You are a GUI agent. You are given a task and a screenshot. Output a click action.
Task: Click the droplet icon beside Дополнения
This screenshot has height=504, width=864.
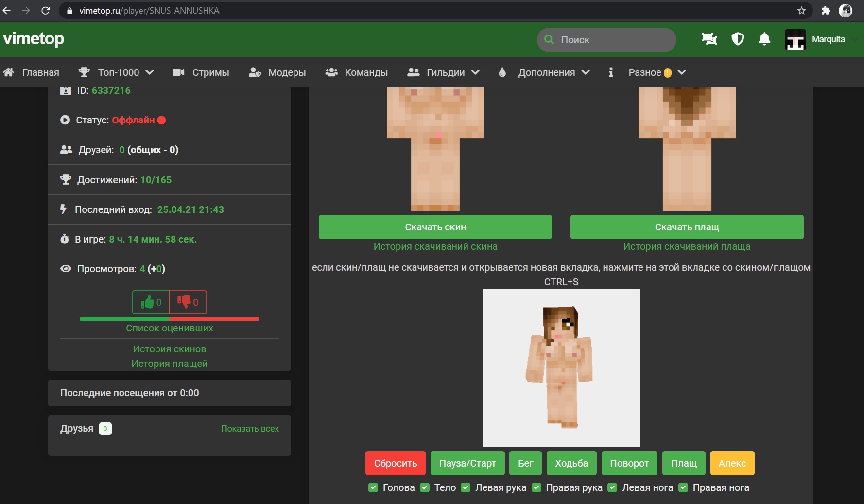coord(502,72)
